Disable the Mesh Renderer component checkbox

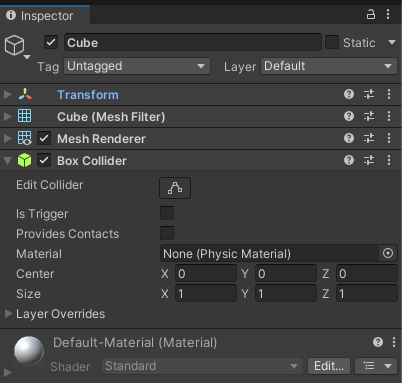pos(44,138)
